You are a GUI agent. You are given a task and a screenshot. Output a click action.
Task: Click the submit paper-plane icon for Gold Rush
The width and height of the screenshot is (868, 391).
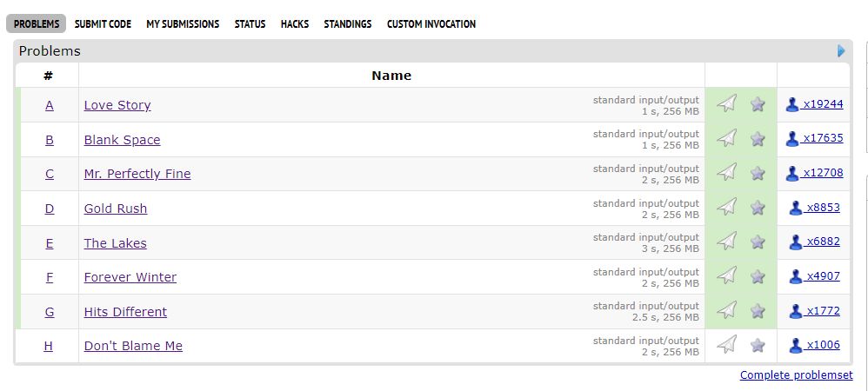[727, 208]
